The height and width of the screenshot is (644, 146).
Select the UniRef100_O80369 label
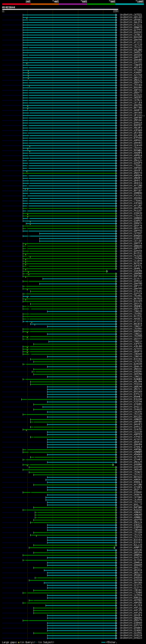(x=131, y=113)
